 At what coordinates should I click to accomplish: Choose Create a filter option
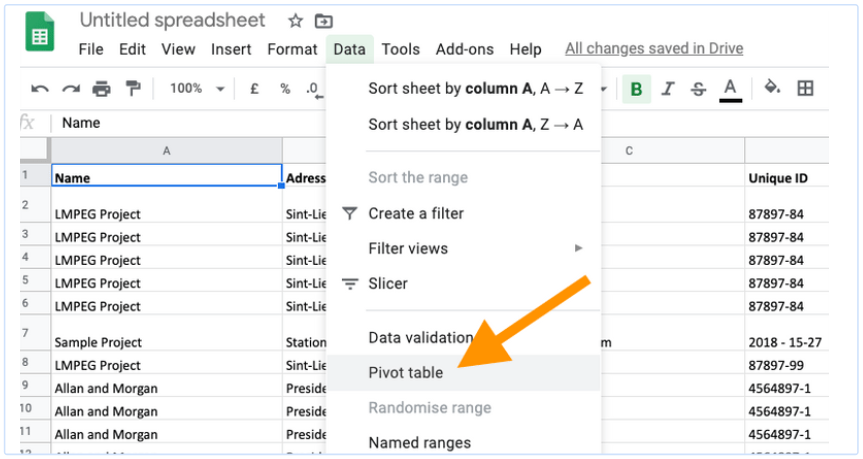pos(415,213)
